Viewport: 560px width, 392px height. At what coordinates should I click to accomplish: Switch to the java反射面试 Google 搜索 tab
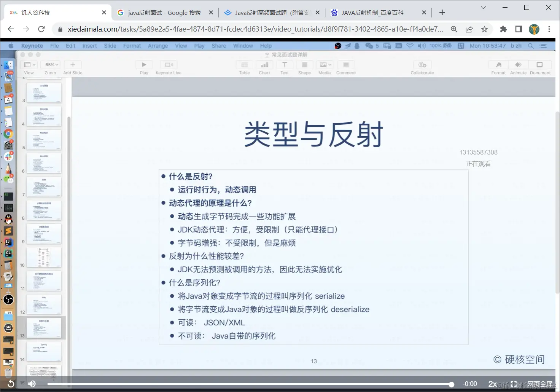165,13
